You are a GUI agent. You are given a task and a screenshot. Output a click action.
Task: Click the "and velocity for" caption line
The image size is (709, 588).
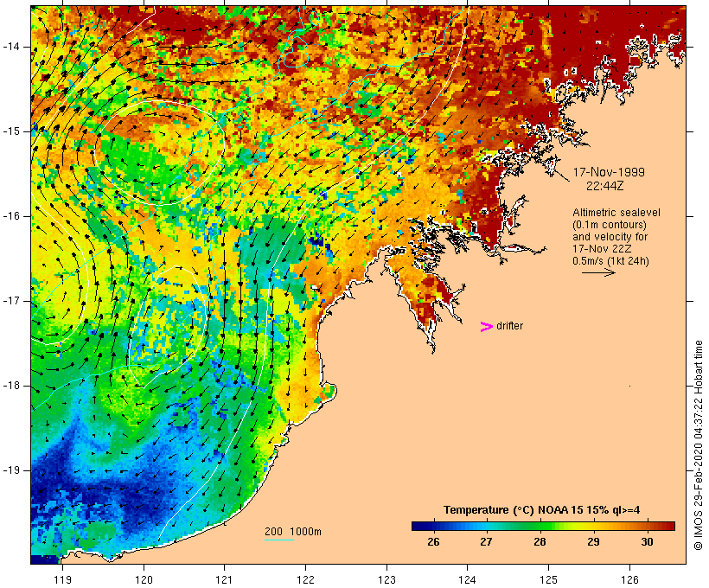[x=610, y=237]
